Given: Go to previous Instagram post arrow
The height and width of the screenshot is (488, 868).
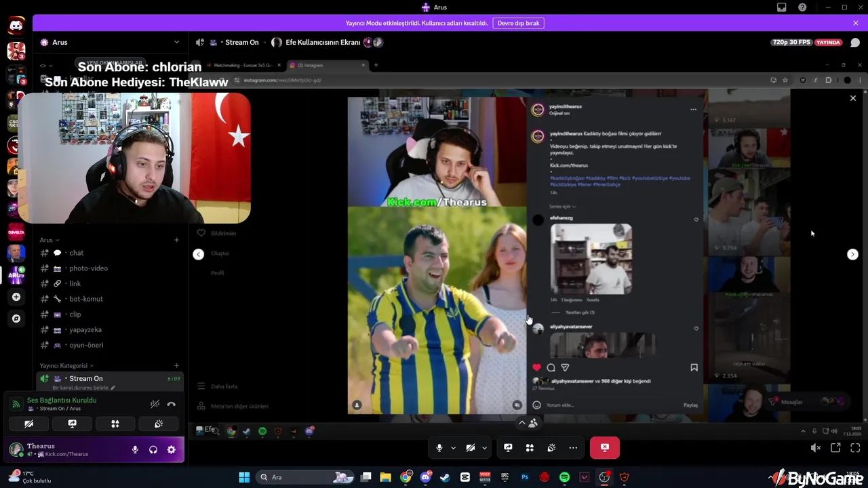Looking at the screenshot, I should coord(198,254).
